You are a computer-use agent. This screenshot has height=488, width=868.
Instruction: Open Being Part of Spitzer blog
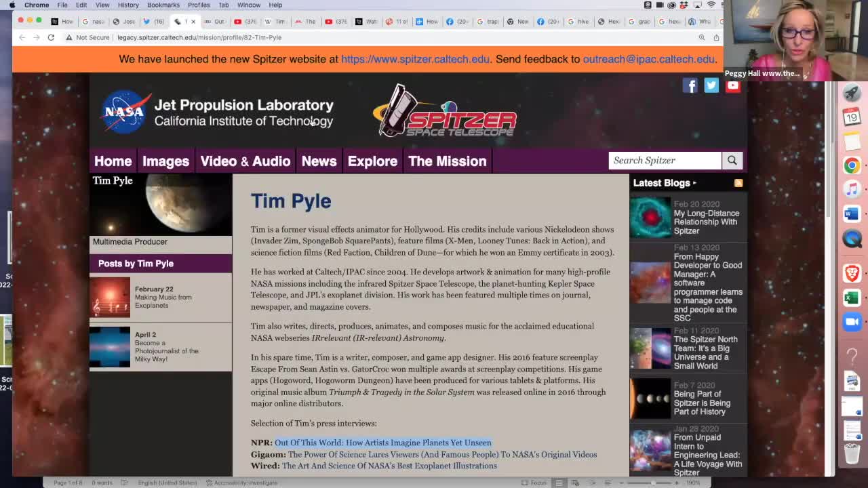(702, 403)
